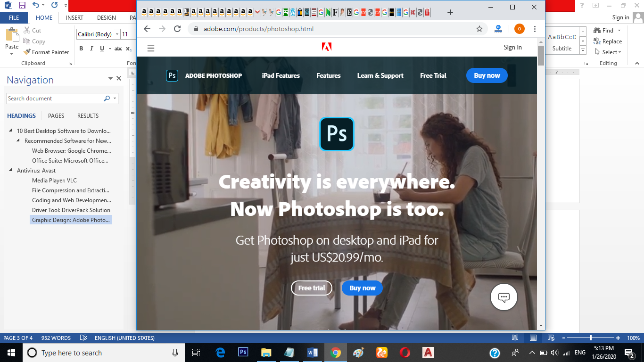Image resolution: width=644 pixels, height=362 pixels.
Task: Click the 'Sign In' link on the Adobe page
Action: (513, 47)
